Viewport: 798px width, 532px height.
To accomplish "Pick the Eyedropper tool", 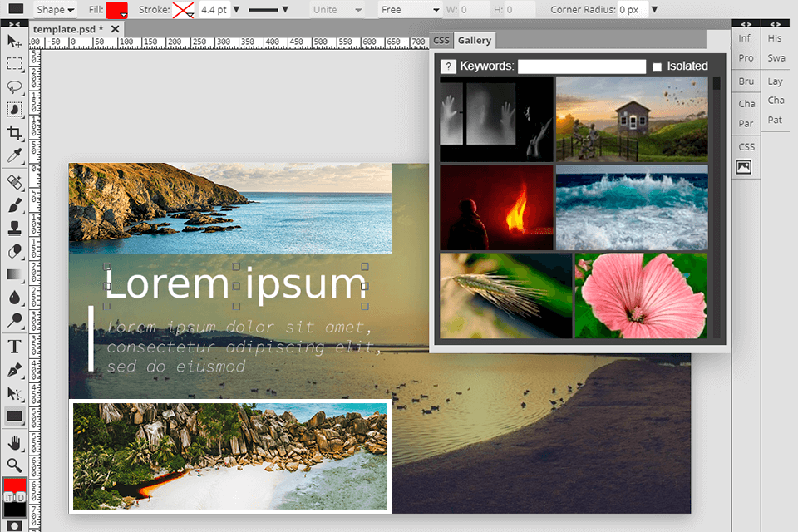I will [14, 156].
